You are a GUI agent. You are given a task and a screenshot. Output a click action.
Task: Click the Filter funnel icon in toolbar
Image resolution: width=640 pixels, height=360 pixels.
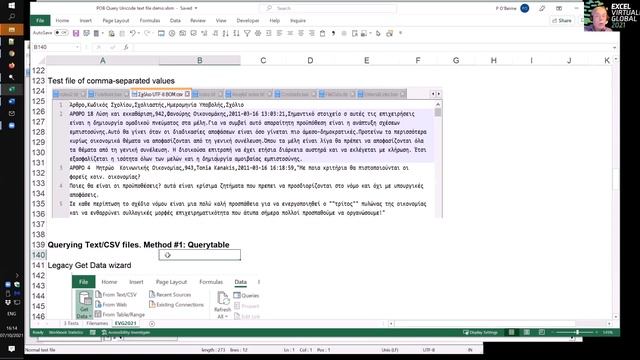[x=247, y=33]
